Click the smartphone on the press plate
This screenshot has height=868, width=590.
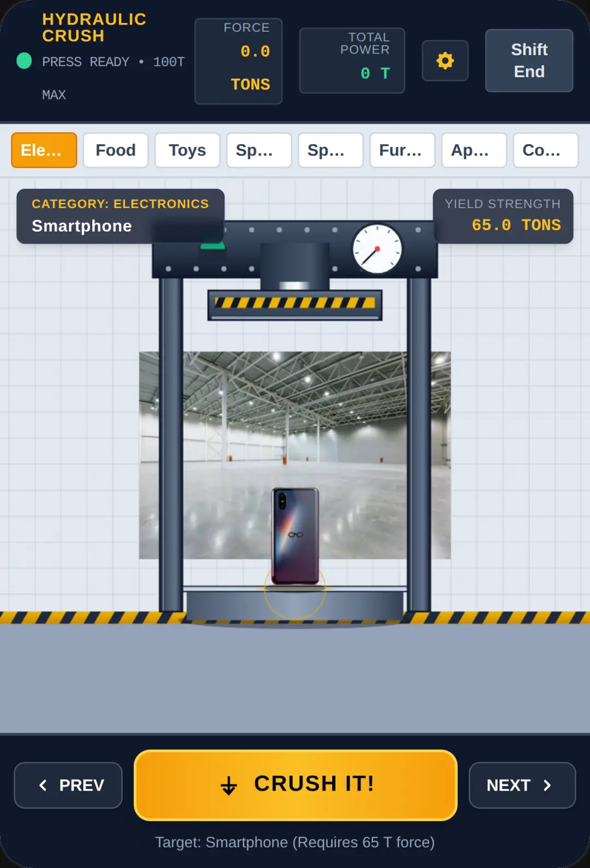pyautogui.click(x=296, y=536)
